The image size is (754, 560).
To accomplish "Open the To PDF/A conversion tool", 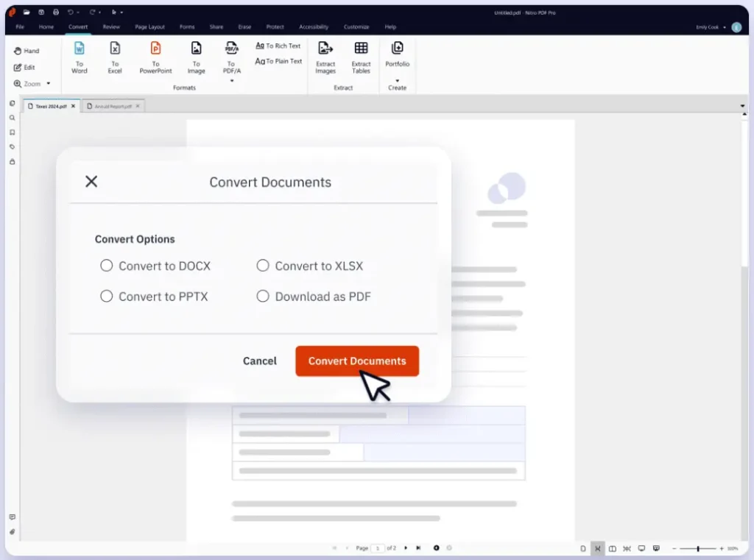I will click(x=231, y=57).
